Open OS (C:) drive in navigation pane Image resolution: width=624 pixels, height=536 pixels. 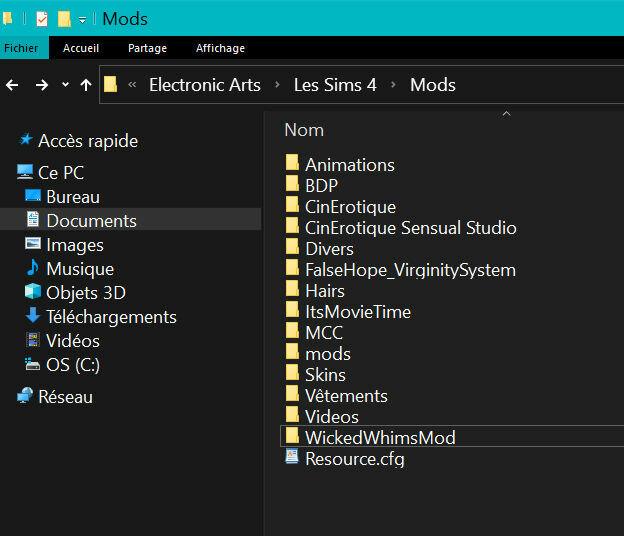pyautogui.click(x=73, y=365)
